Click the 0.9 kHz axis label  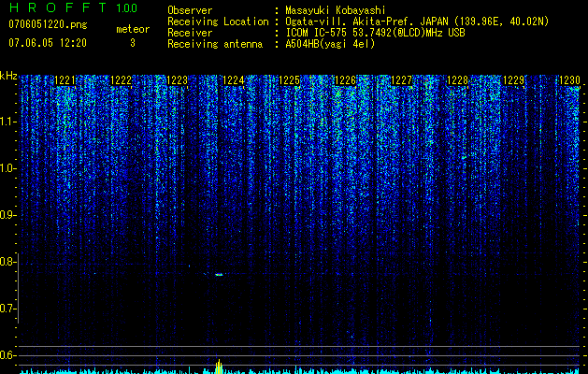(x=7, y=215)
